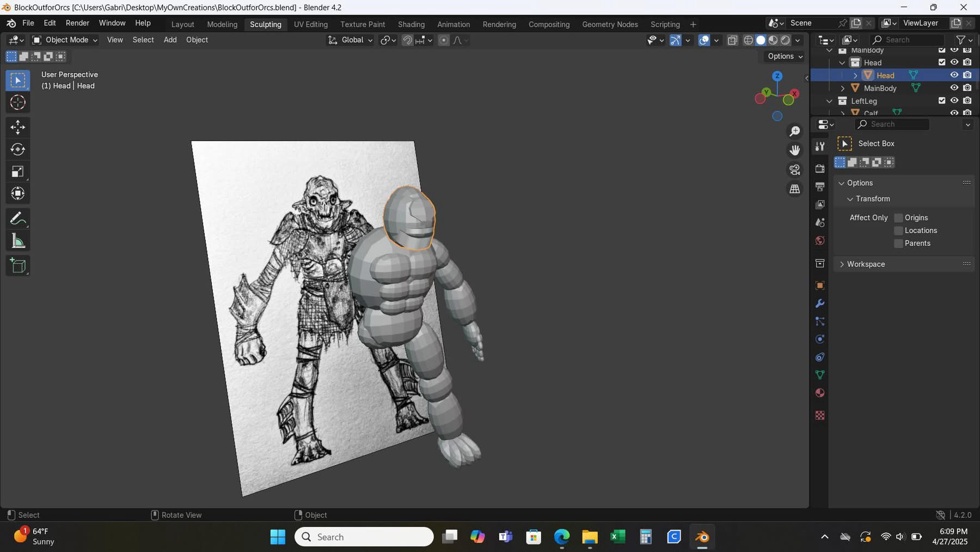Open File Explorer from the taskbar
The width and height of the screenshot is (980, 552).
(590, 537)
